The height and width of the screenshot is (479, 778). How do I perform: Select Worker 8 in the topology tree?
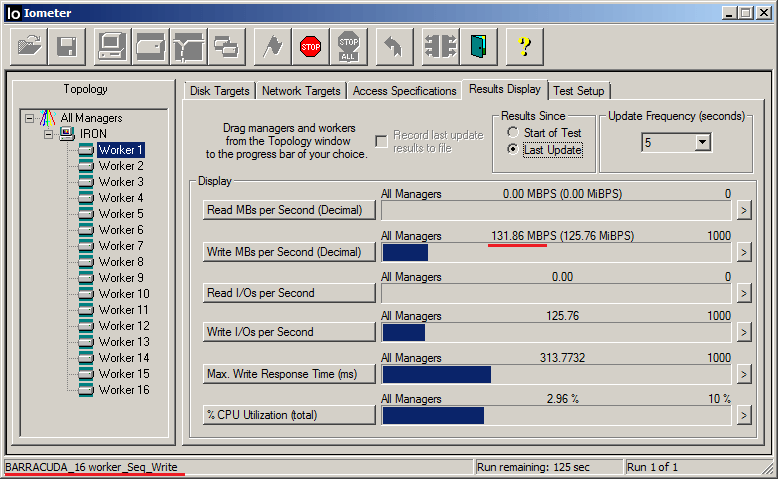pyautogui.click(x=120, y=262)
